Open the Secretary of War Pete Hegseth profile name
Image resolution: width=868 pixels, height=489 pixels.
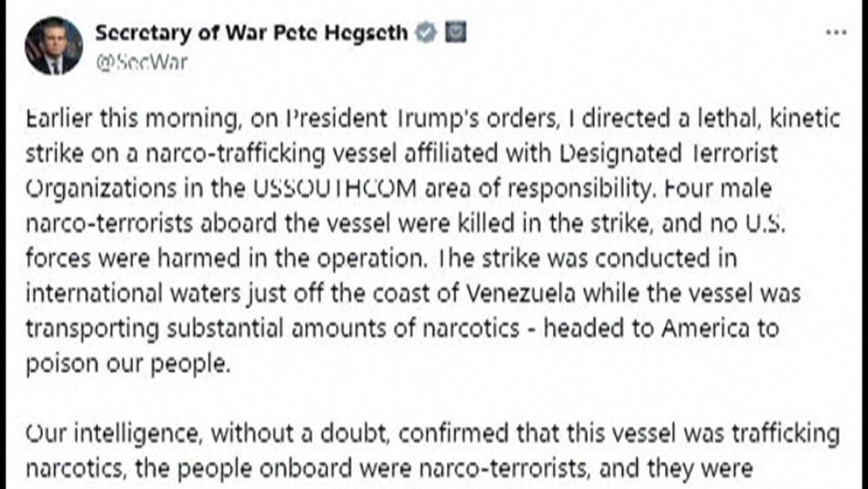pyautogui.click(x=251, y=34)
